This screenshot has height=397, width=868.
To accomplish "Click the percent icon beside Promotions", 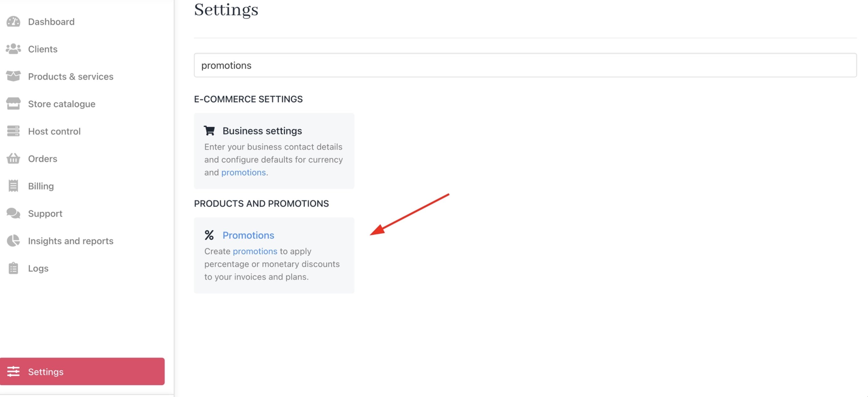I will tap(209, 235).
